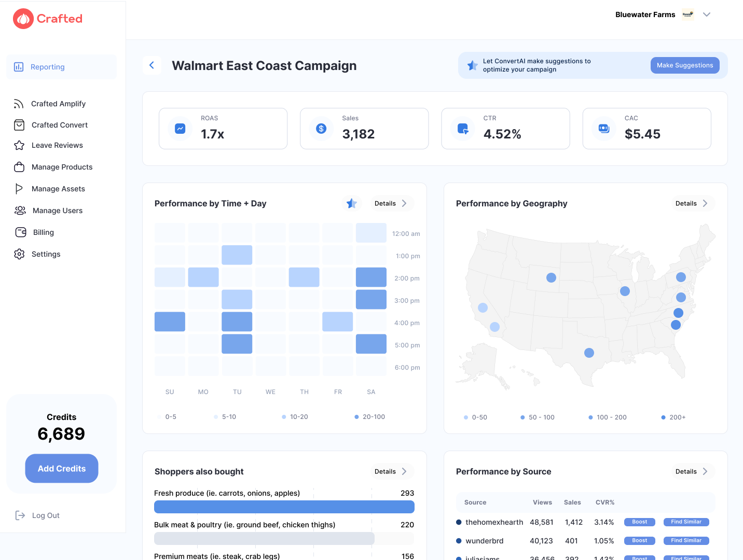
Task: Click the Wyoming map dot
Action: (551, 277)
